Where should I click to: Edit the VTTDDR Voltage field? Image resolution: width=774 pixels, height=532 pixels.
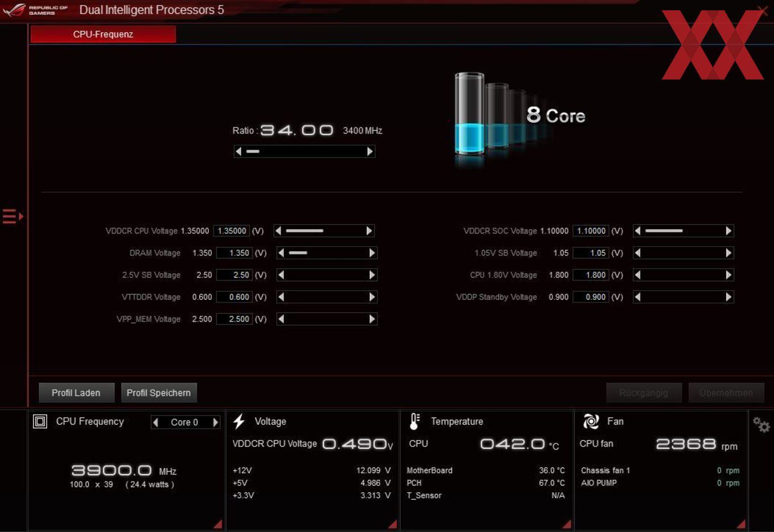[234, 297]
